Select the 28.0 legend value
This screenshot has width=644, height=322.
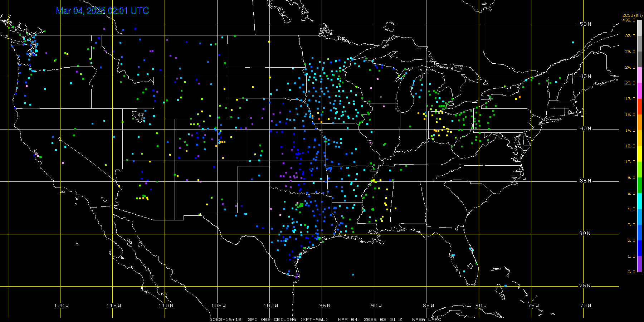630,52
